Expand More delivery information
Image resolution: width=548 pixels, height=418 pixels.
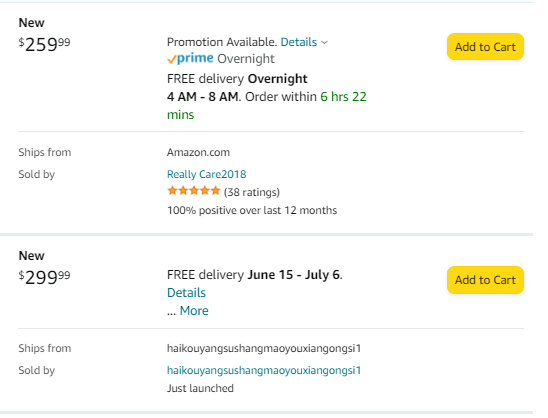coord(194,310)
